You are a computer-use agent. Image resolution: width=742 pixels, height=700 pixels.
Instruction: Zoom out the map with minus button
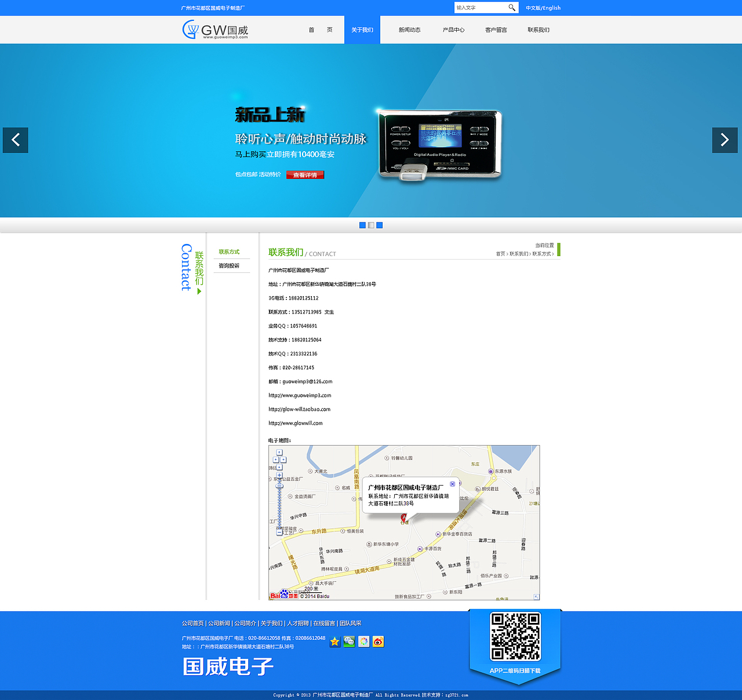coord(279,533)
